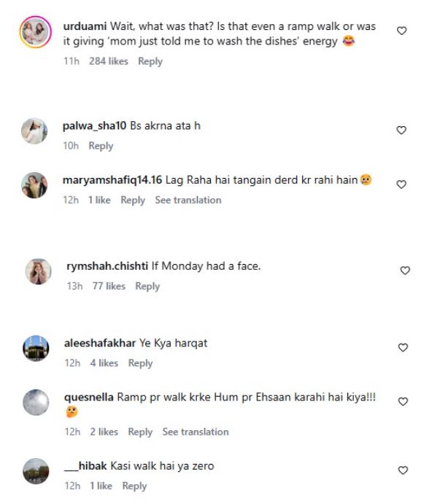Heart rymshah.chishti's Monday comment
This screenshot has height=504, width=448.
[x=405, y=271]
